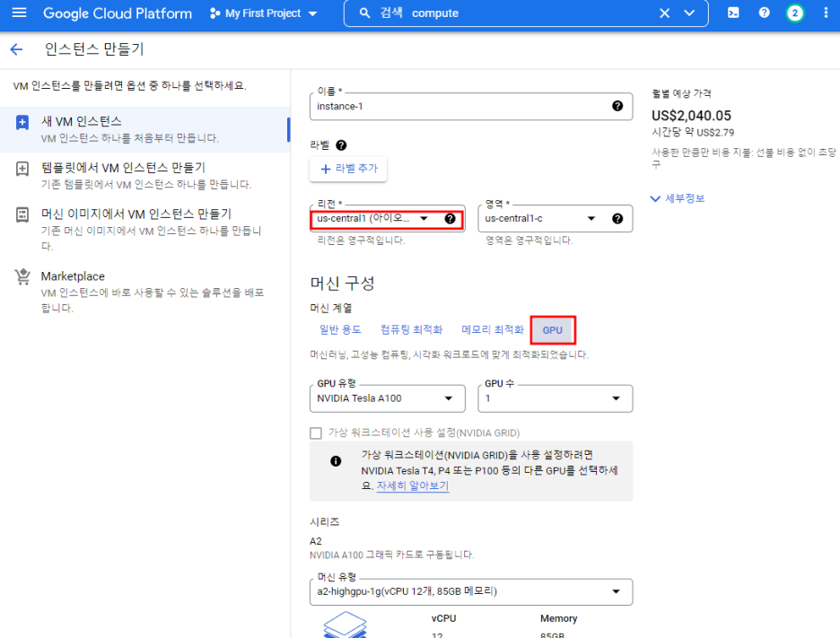Open the My First Project selector

[264, 13]
